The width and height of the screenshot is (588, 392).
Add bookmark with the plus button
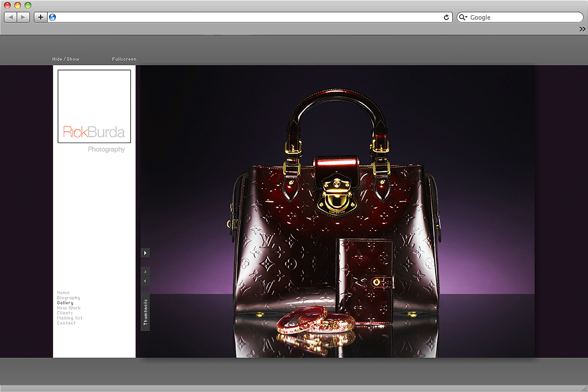(40, 17)
